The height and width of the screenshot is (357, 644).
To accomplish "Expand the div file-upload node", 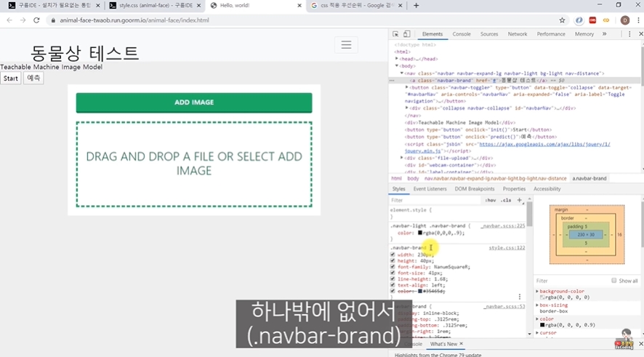I will [x=402, y=158].
